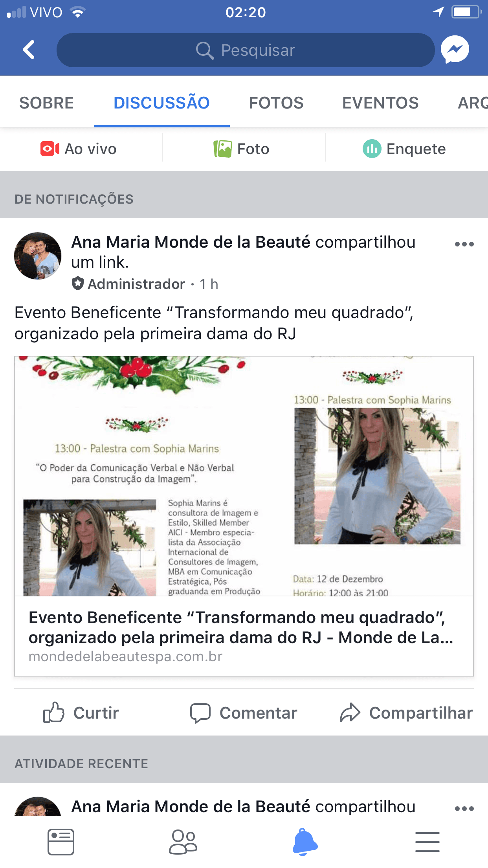
Task: Like the post with Curtir
Action: [x=81, y=713]
